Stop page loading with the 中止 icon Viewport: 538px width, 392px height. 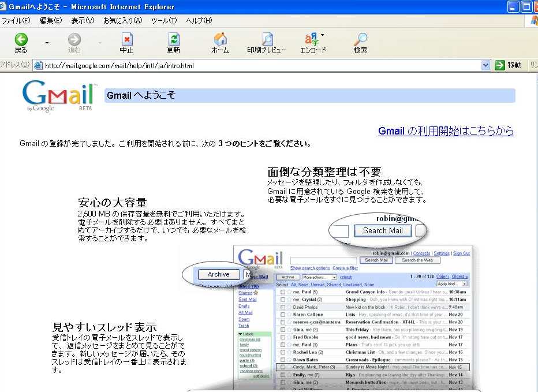(x=127, y=39)
